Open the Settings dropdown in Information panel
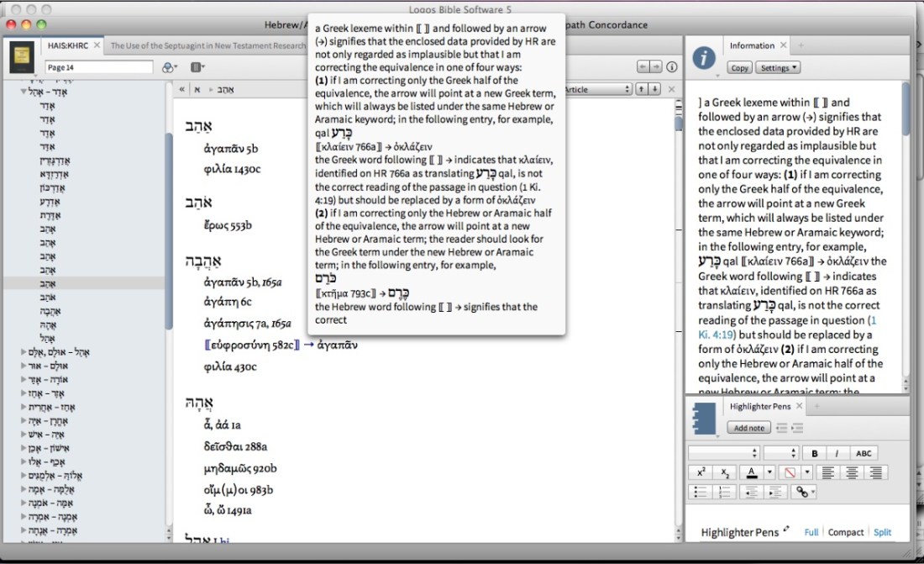Viewport: 924px width, 564px height. (x=777, y=68)
